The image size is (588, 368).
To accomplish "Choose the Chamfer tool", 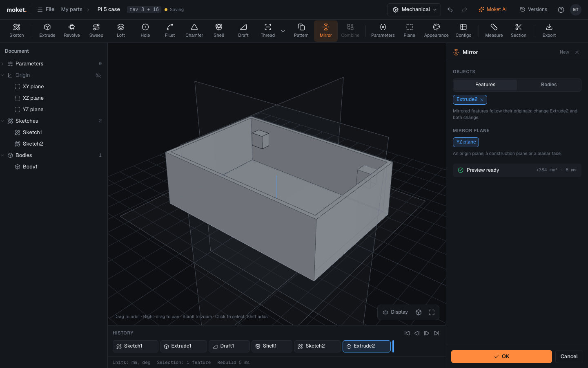I will [x=194, y=31].
